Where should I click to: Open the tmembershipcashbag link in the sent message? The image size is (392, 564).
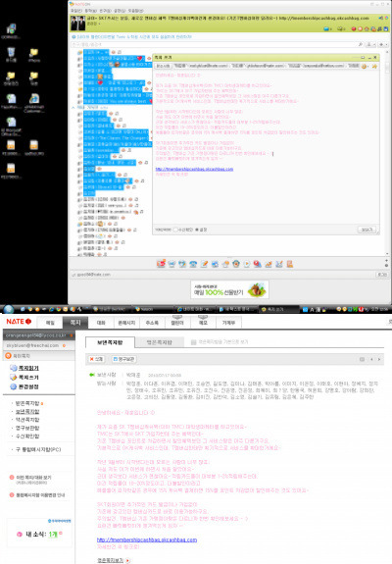pyautogui.click(x=147, y=539)
